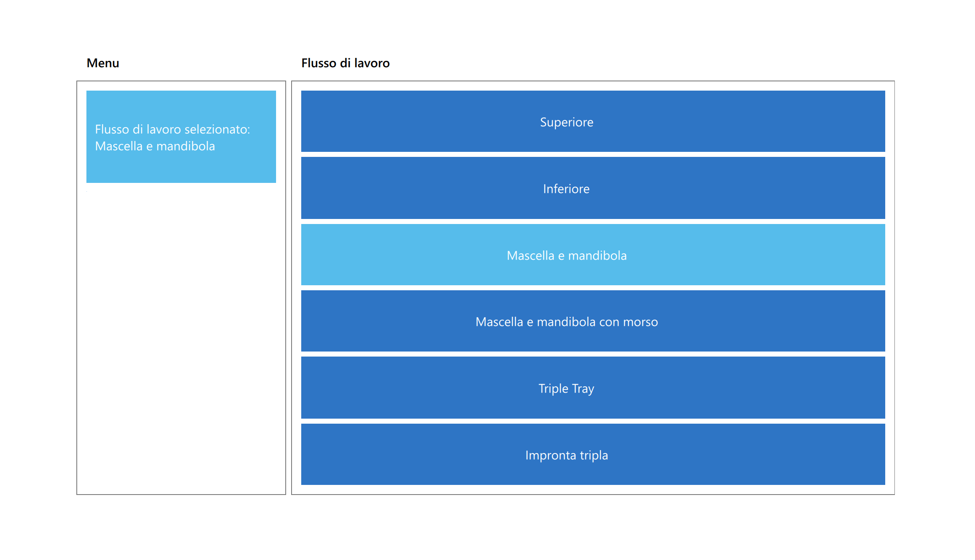Click the Menu heading
Screen dimensions: 975x560
click(103, 63)
